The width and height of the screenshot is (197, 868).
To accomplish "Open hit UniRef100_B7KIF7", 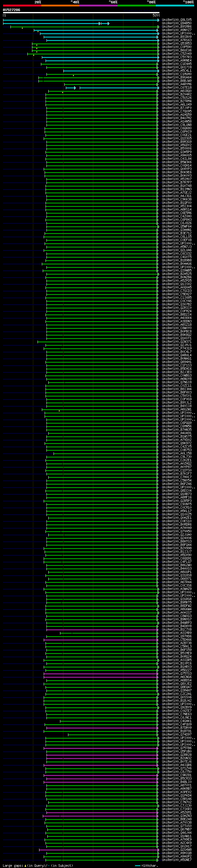I will point(176,474).
